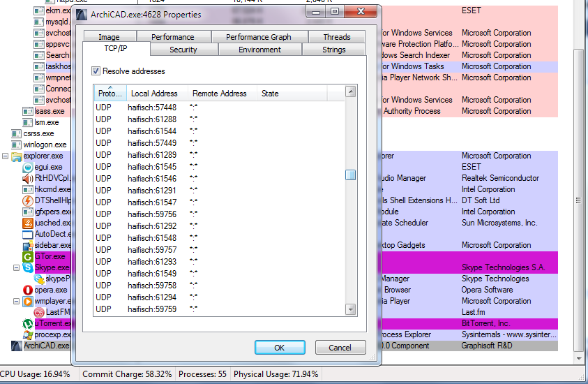Click the sidebar.exe gadget icon

(x=28, y=246)
